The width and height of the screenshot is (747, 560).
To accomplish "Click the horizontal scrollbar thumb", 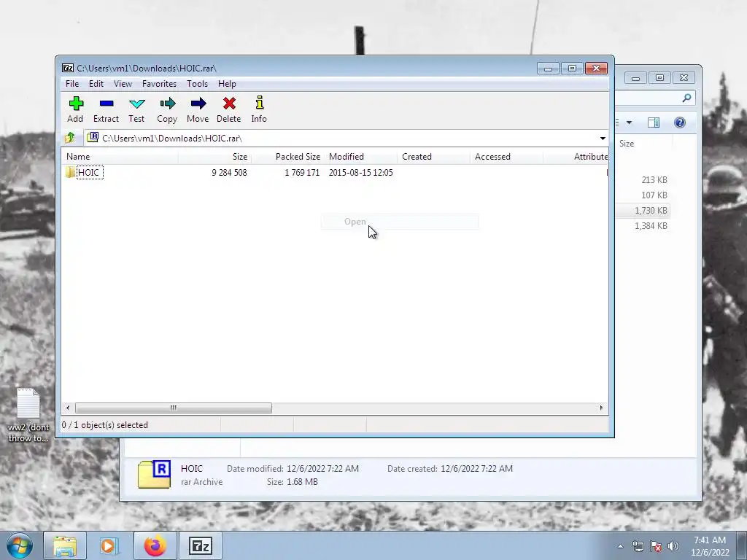I will click(174, 408).
